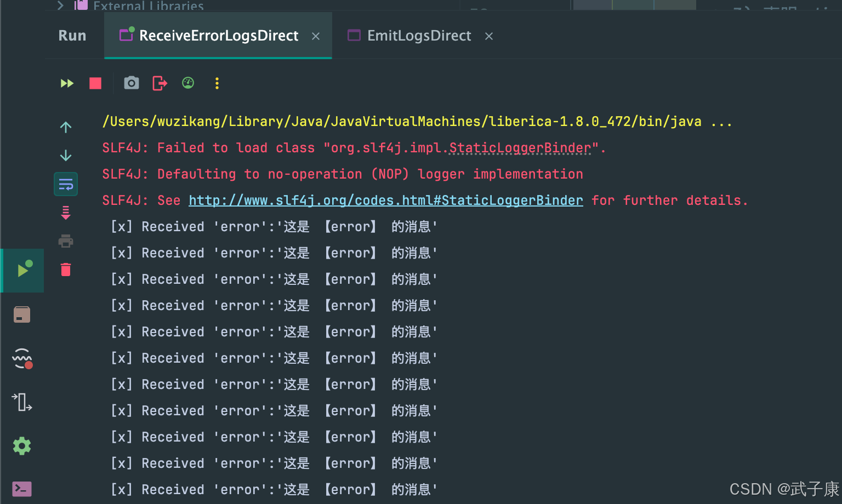Viewport: 842px width, 504px height.
Task: Click the camera icon in the run toolbar
Action: pos(131,83)
